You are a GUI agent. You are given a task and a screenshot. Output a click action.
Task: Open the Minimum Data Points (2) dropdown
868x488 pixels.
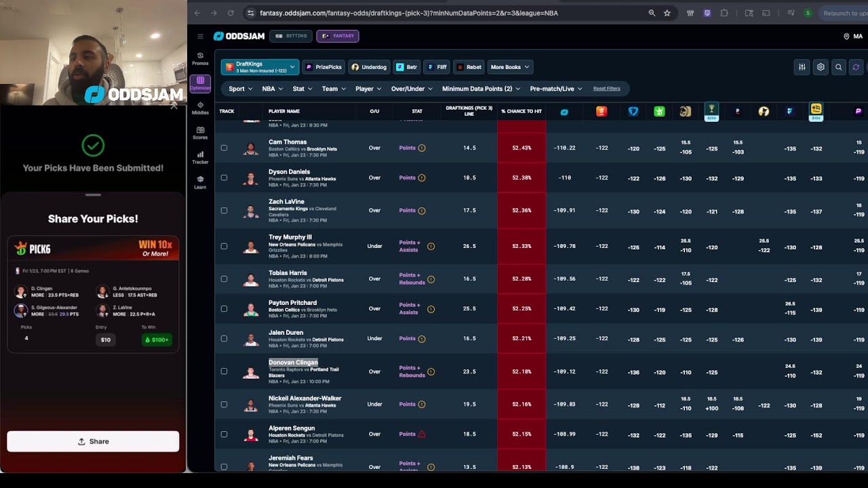(481, 89)
